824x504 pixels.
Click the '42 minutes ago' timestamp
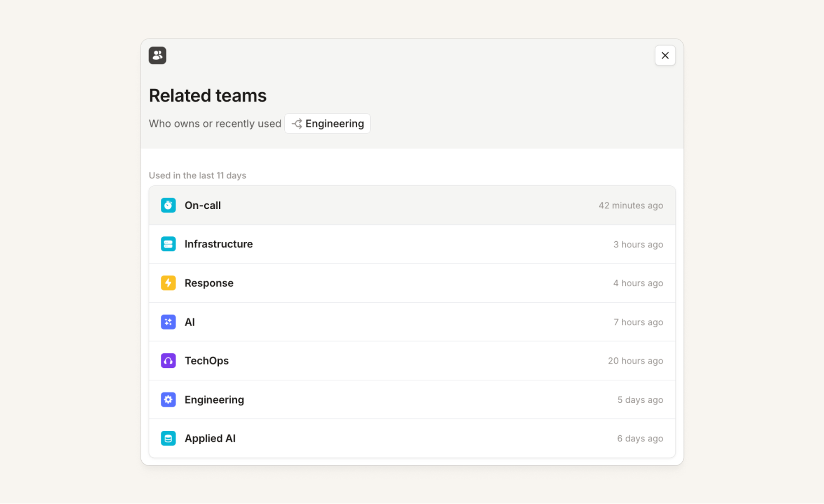[631, 205]
